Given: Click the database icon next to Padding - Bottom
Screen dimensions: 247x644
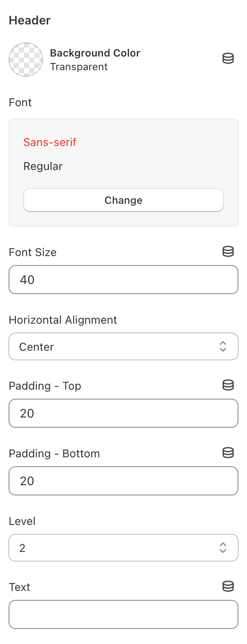Looking at the screenshot, I should coord(228,453).
